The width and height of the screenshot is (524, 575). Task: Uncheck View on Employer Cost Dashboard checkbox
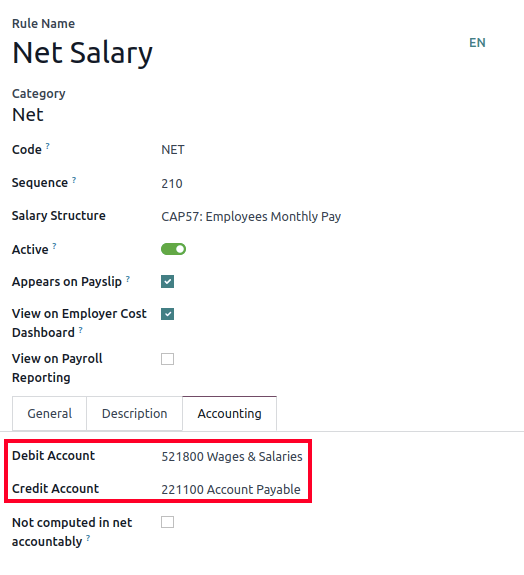(x=168, y=314)
